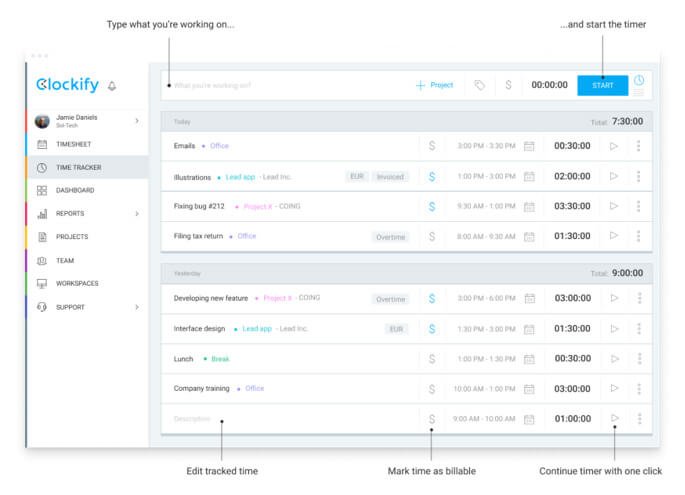
Task: Select Time Tracker in sidebar
Action: (87, 167)
